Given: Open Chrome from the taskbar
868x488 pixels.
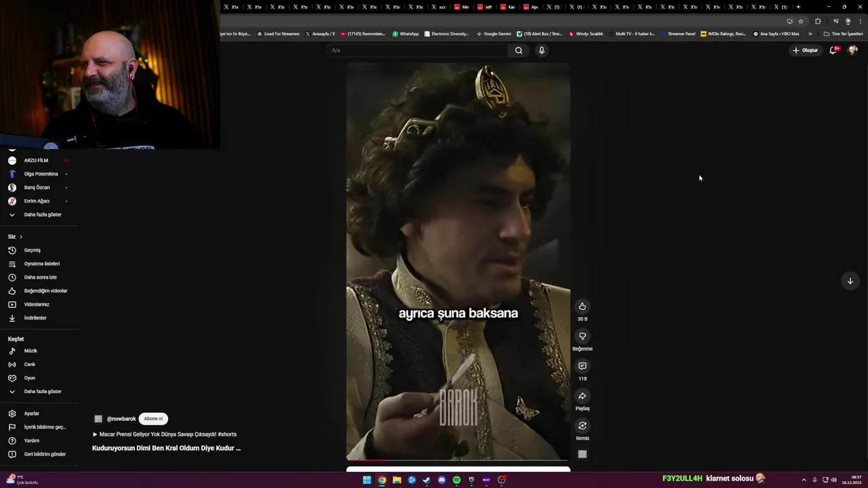Looking at the screenshot, I should pyautogui.click(x=382, y=480).
